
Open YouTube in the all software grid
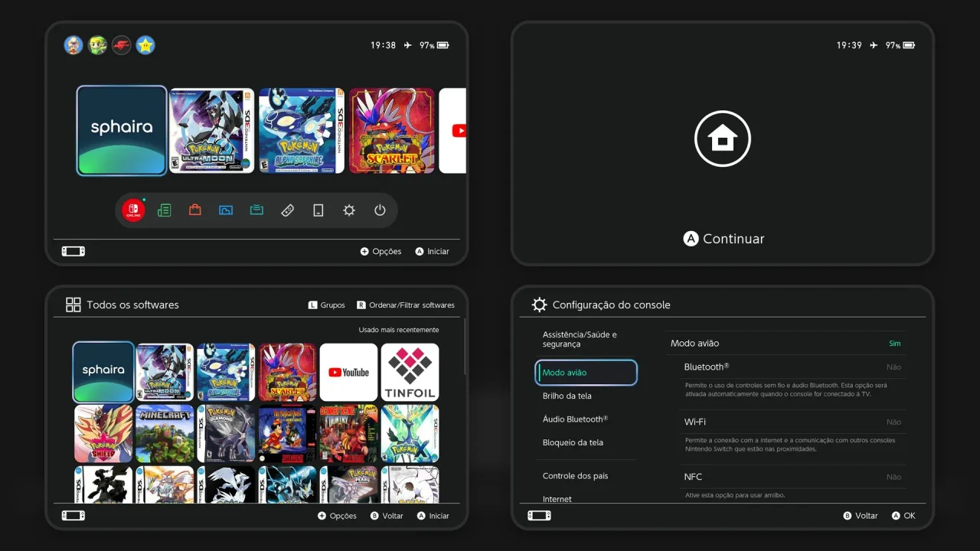348,373
